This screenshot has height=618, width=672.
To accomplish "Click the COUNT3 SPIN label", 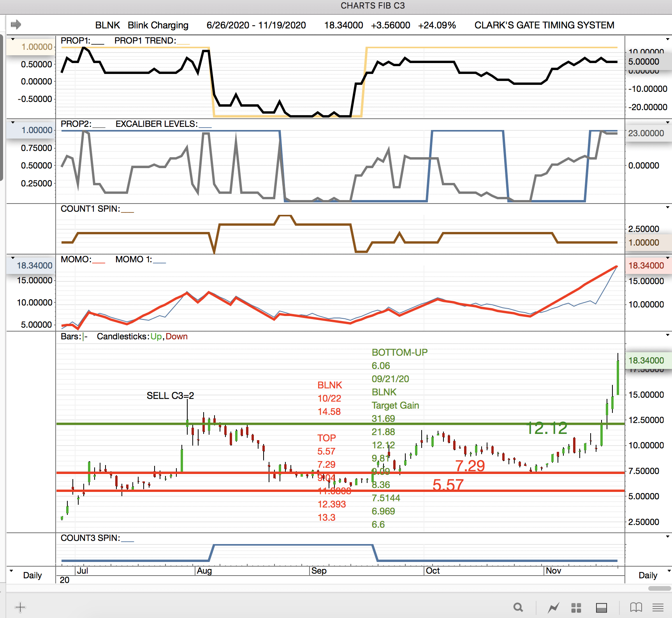I will coord(90,538).
